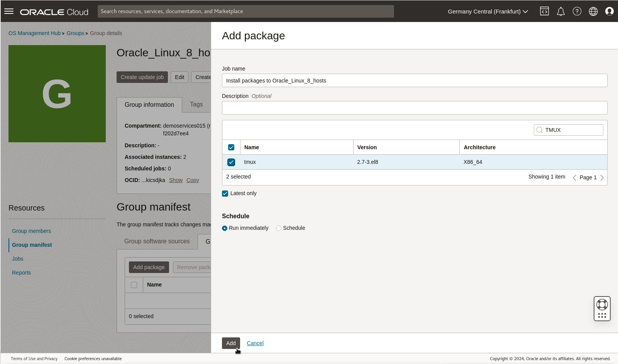Switch to the Tags tab

click(196, 104)
